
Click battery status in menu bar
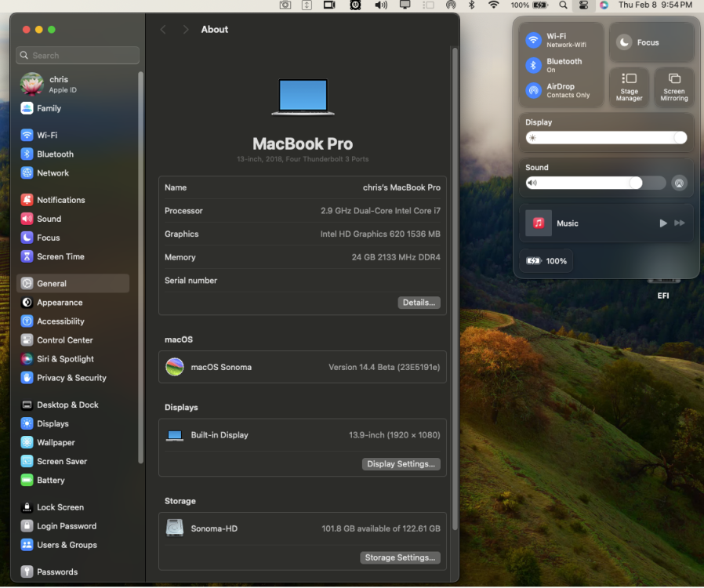[530, 5]
